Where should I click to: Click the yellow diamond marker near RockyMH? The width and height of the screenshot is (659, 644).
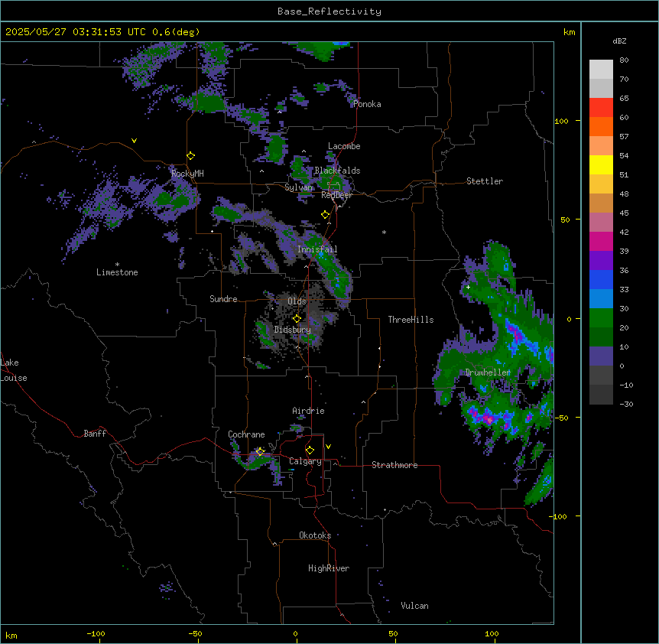[x=191, y=156]
